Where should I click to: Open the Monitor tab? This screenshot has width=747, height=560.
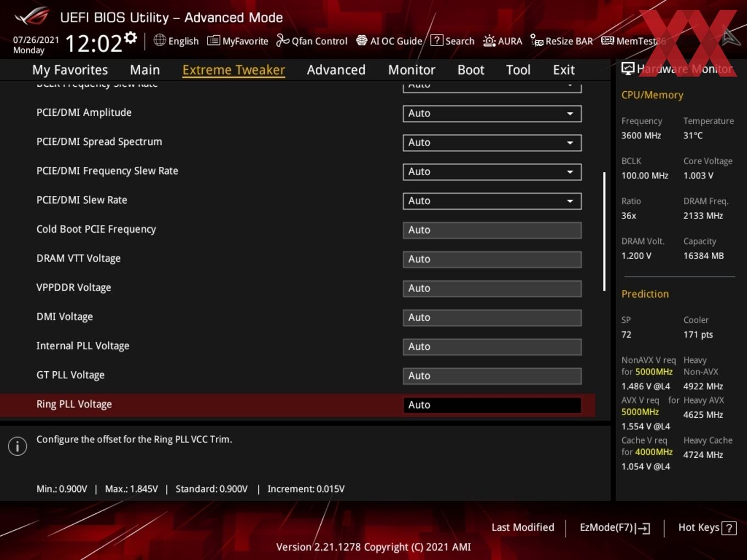pyautogui.click(x=412, y=70)
